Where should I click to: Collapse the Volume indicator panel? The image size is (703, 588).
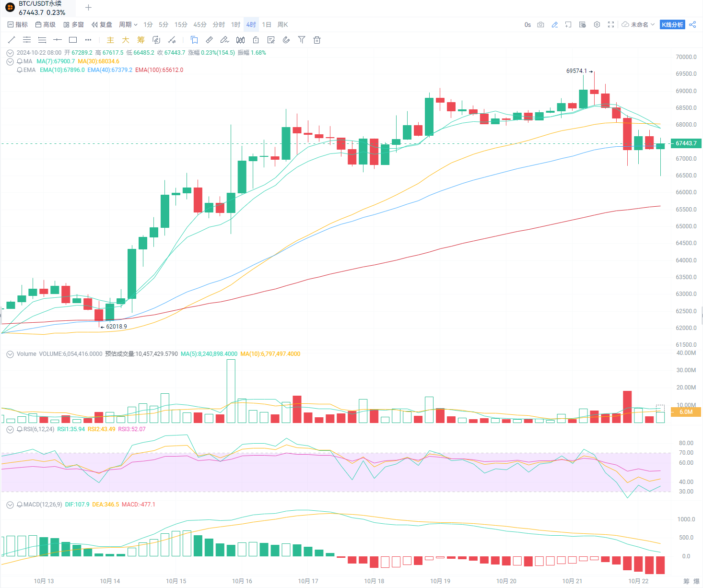(x=10, y=354)
